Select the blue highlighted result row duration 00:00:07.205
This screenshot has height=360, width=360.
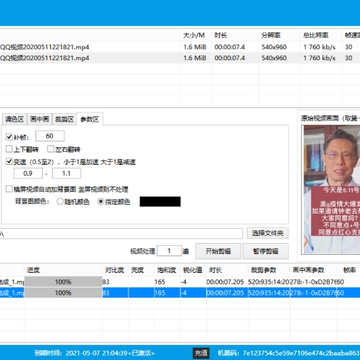tap(225, 293)
